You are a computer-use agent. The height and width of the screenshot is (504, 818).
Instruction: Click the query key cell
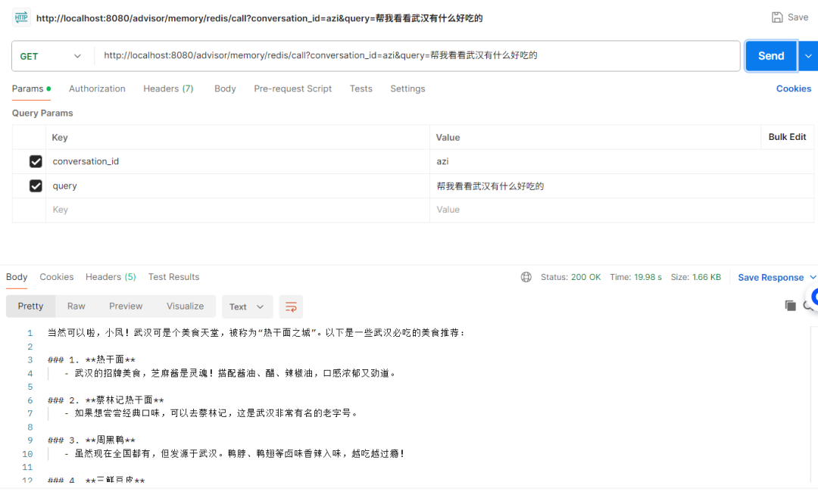(x=237, y=186)
